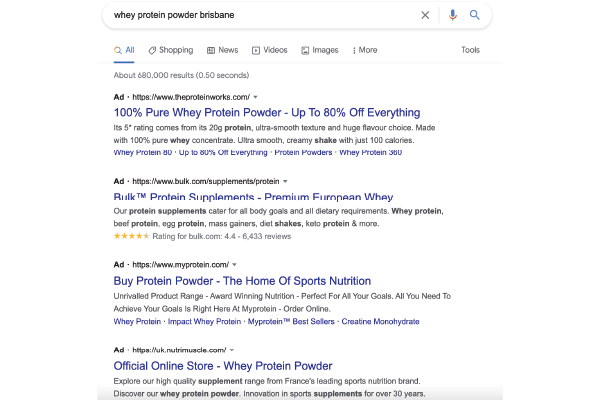The height and width of the screenshot is (400, 600).
Task: Expand bulk.com ad URL dropdown arrow
Action: (x=285, y=181)
